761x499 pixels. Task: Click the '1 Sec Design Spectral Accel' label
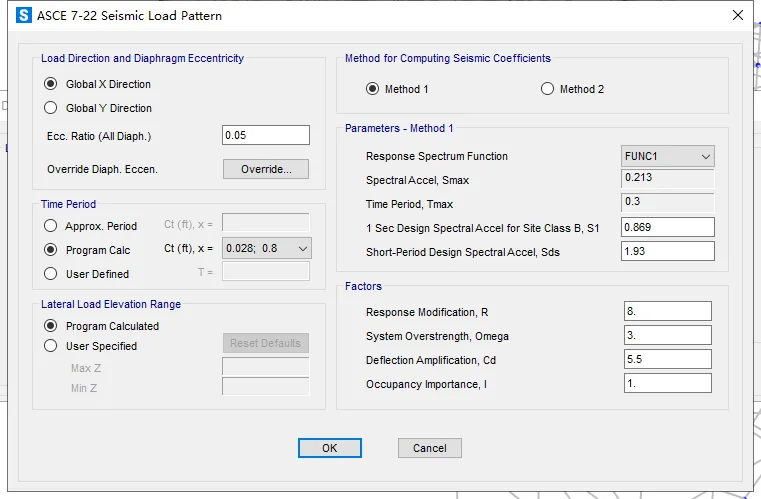[482, 228]
